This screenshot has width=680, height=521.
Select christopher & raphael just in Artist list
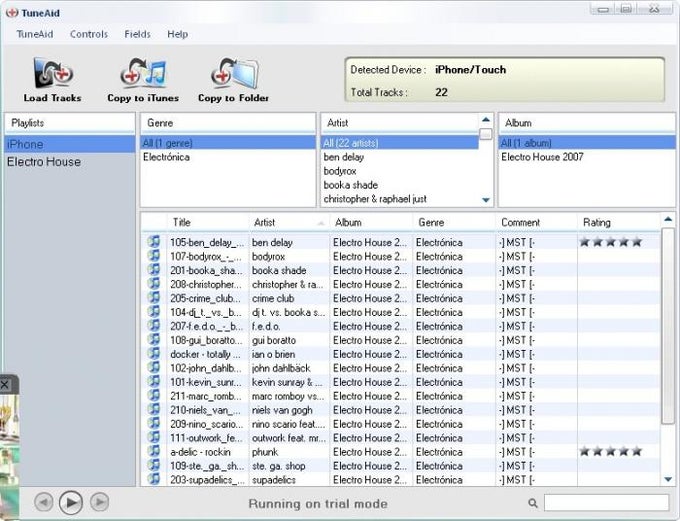(x=399, y=199)
